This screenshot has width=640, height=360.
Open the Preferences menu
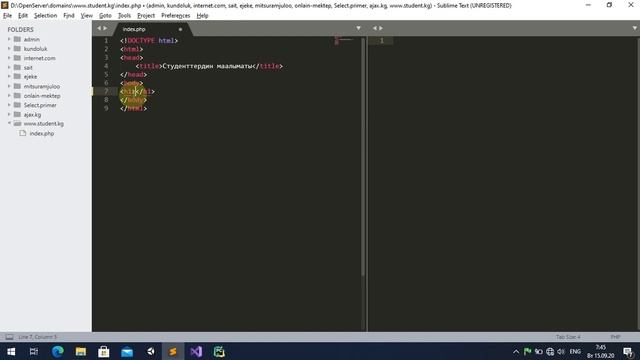(176, 16)
